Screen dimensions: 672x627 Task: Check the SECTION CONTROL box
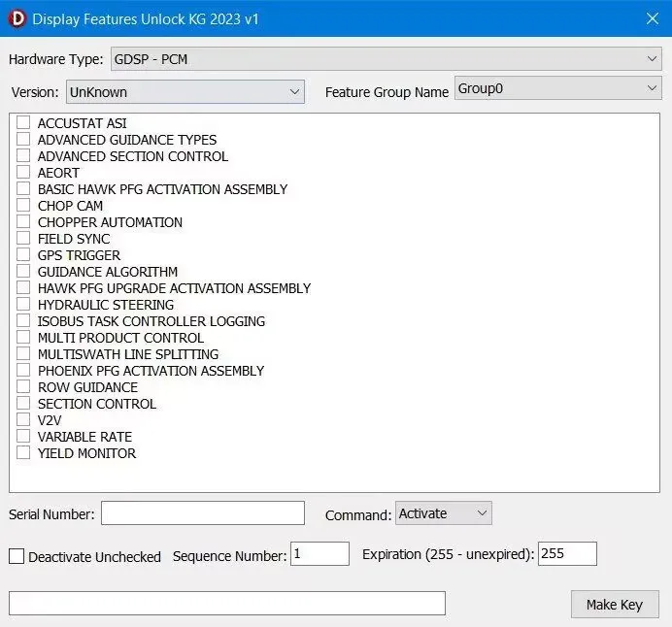(x=23, y=403)
